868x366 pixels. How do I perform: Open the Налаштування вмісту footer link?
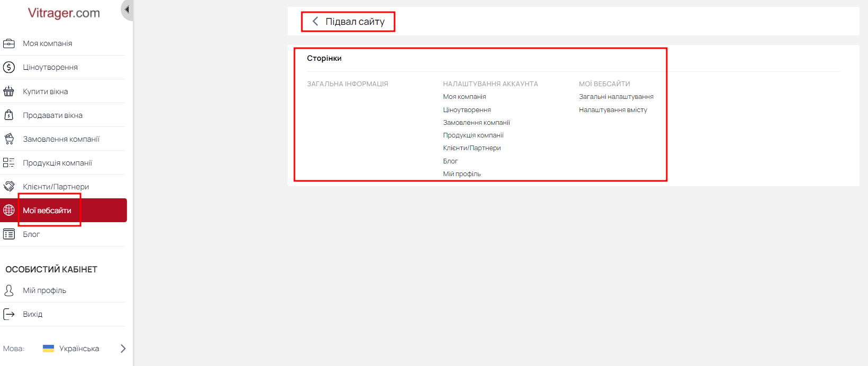click(613, 110)
